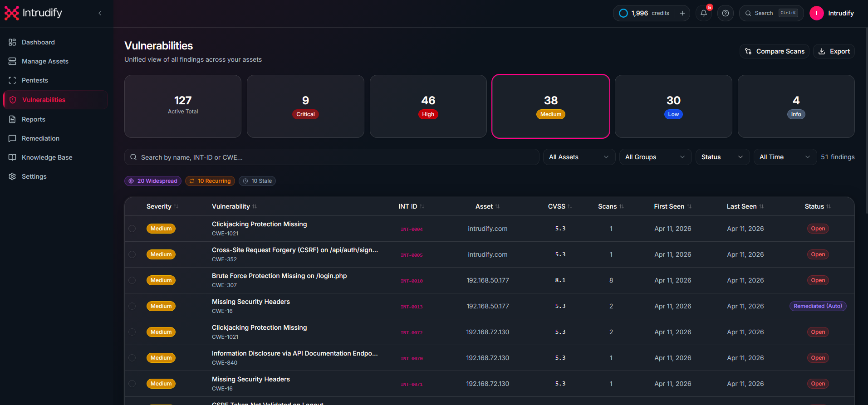Sort by Scans column arrows
Viewport: 868px width, 405px height.
click(622, 206)
